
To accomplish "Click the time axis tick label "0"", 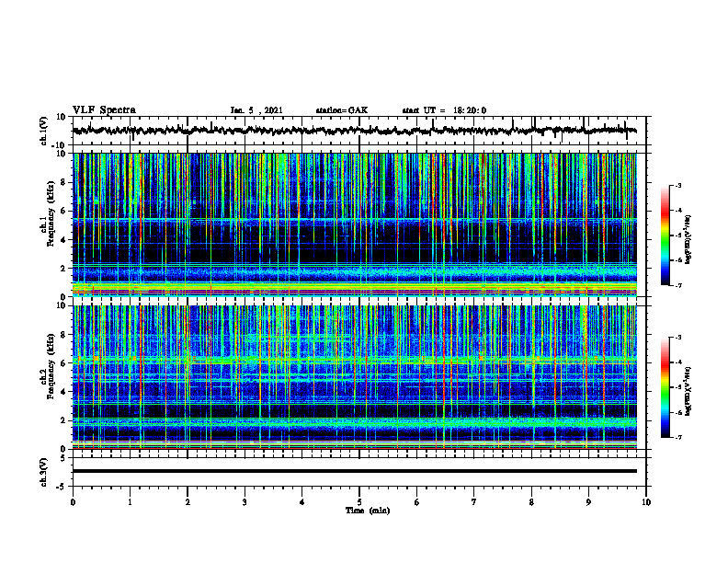I will click(73, 502).
